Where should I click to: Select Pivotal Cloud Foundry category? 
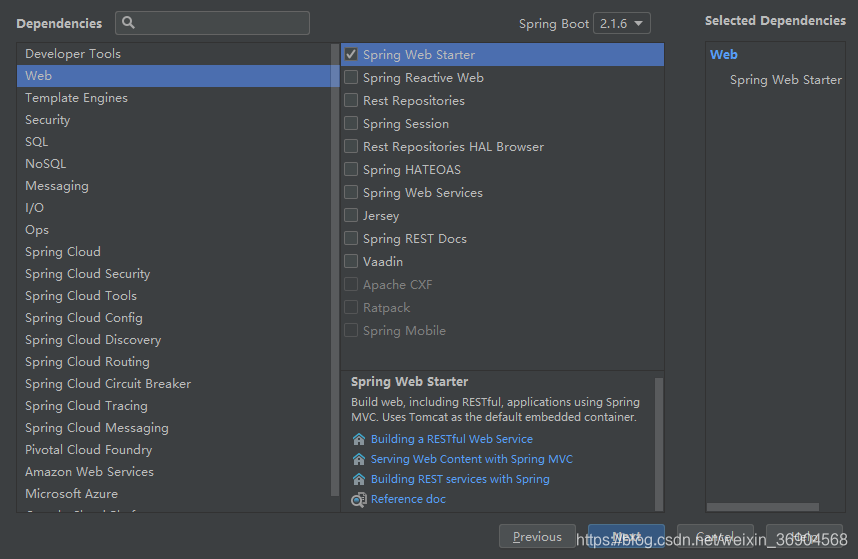(x=174, y=450)
